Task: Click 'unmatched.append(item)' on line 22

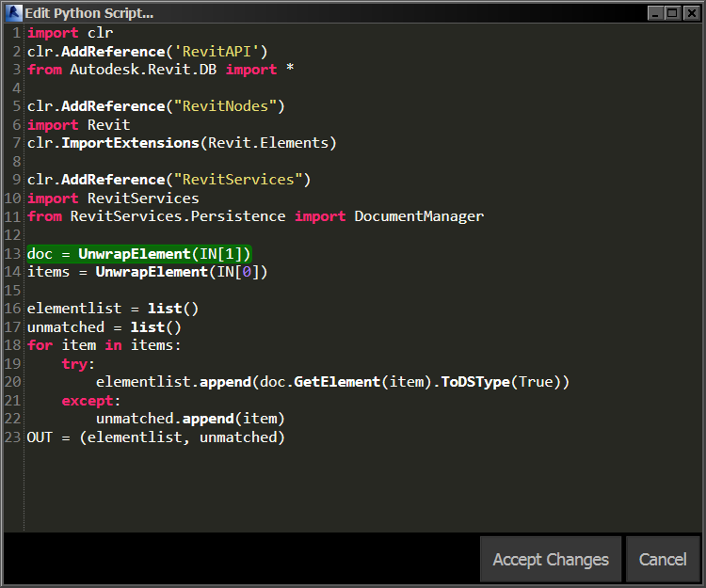Action: pos(190,419)
